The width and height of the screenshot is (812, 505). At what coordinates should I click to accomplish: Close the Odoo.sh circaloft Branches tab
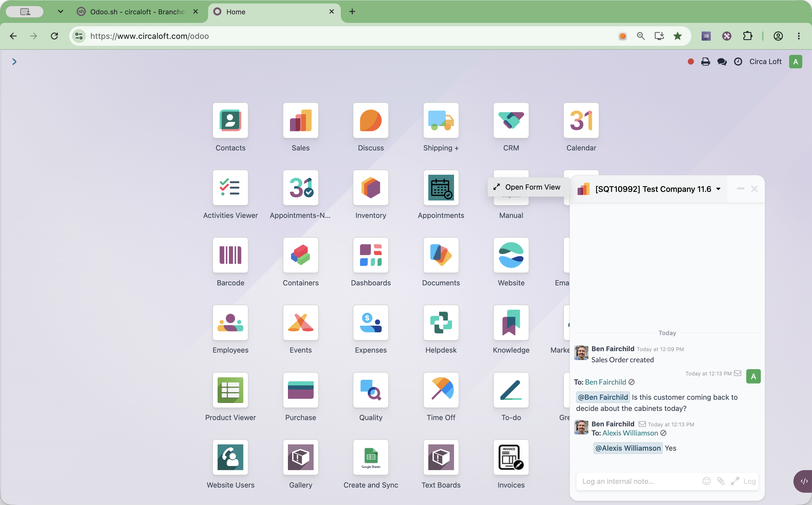pyautogui.click(x=196, y=12)
